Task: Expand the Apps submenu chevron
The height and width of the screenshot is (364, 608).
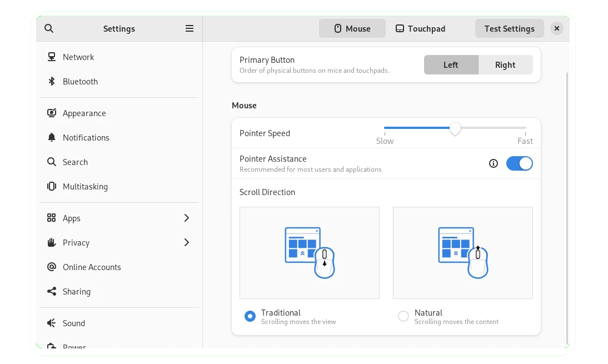Action: 187,218
